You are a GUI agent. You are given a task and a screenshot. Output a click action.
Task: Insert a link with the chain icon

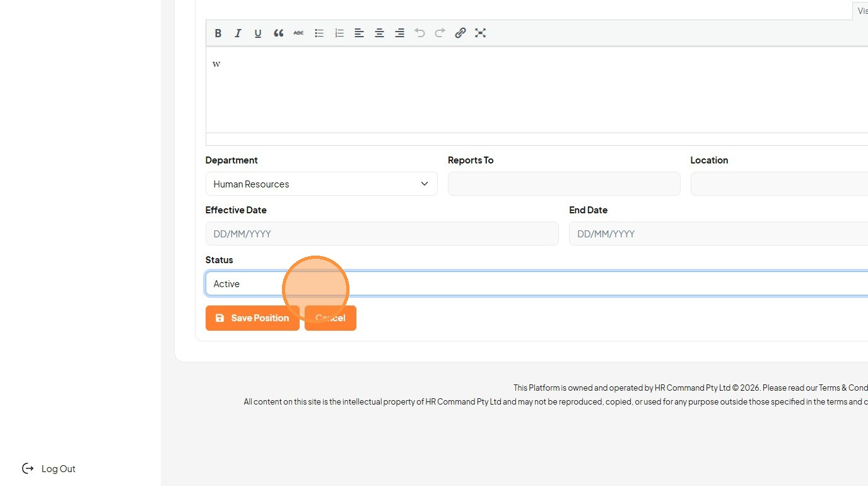pyautogui.click(x=460, y=33)
